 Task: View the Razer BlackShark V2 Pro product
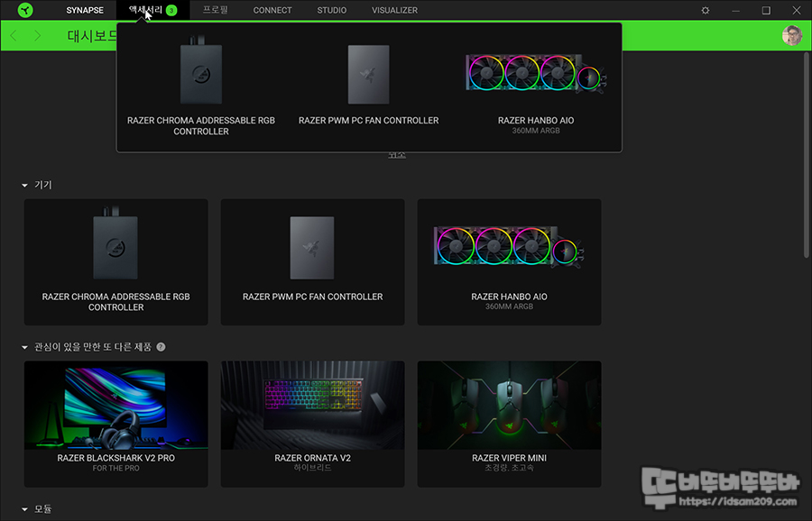[x=116, y=425]
